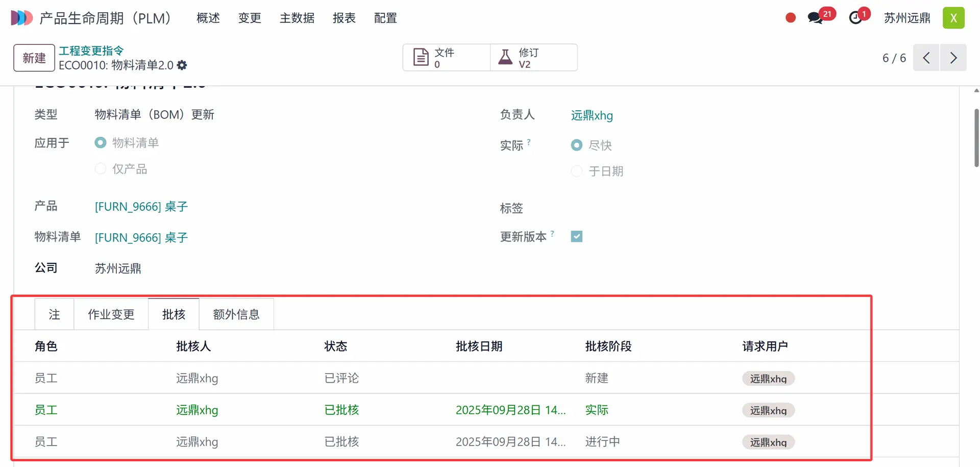The width and height of the screenshot is (980, 467).
Task: Open the green X user avatar menu
Action: (x=953, y=18)
